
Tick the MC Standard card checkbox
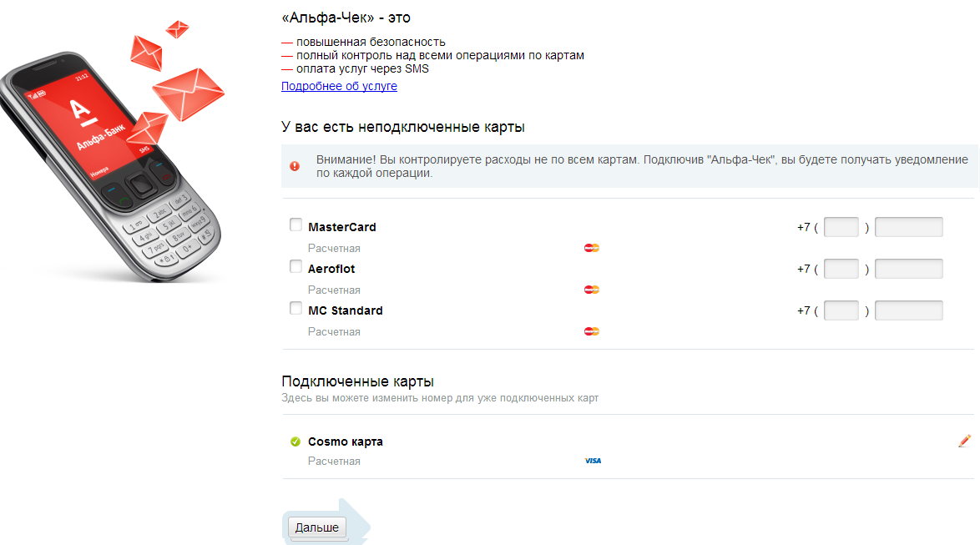296,309
